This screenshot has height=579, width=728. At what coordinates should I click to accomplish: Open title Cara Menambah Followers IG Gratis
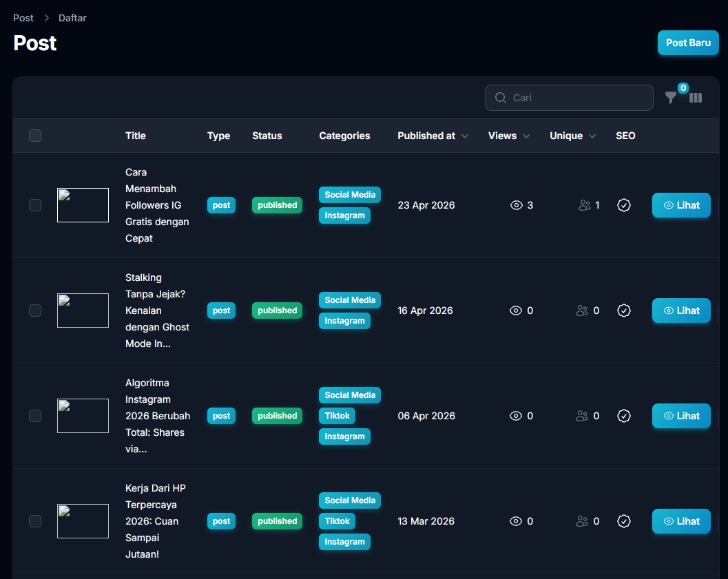157,205
